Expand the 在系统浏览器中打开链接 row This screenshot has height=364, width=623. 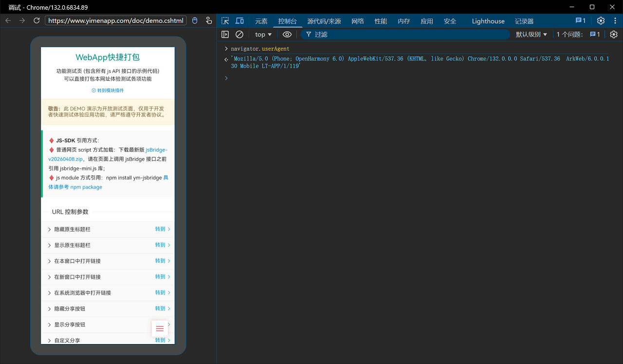point(108,293)
